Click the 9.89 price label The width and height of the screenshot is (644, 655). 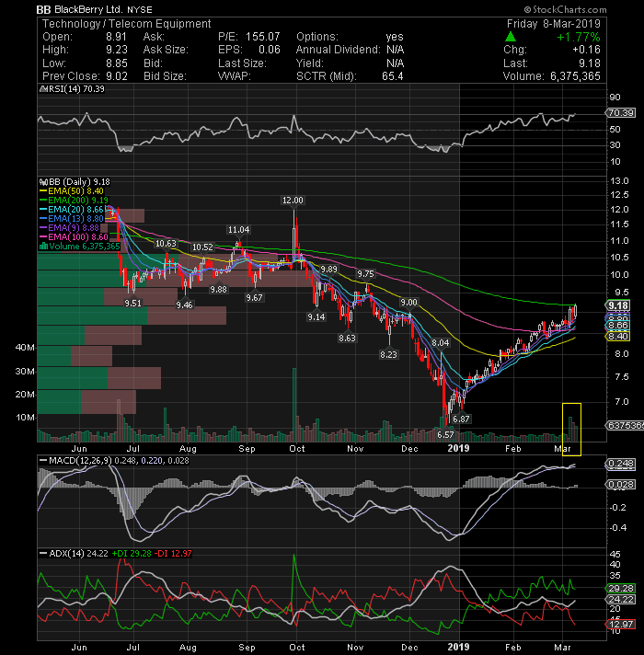click(328, 269)
